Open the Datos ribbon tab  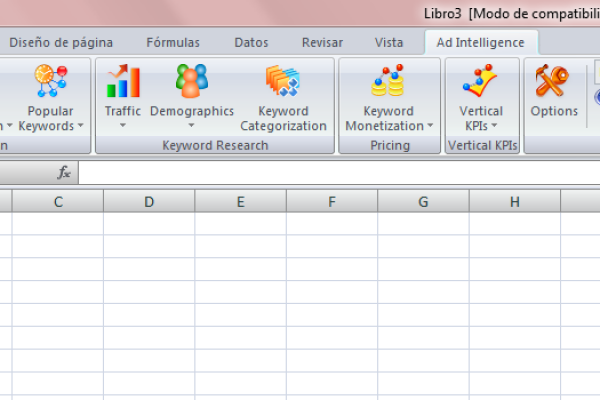coord(251,42)
